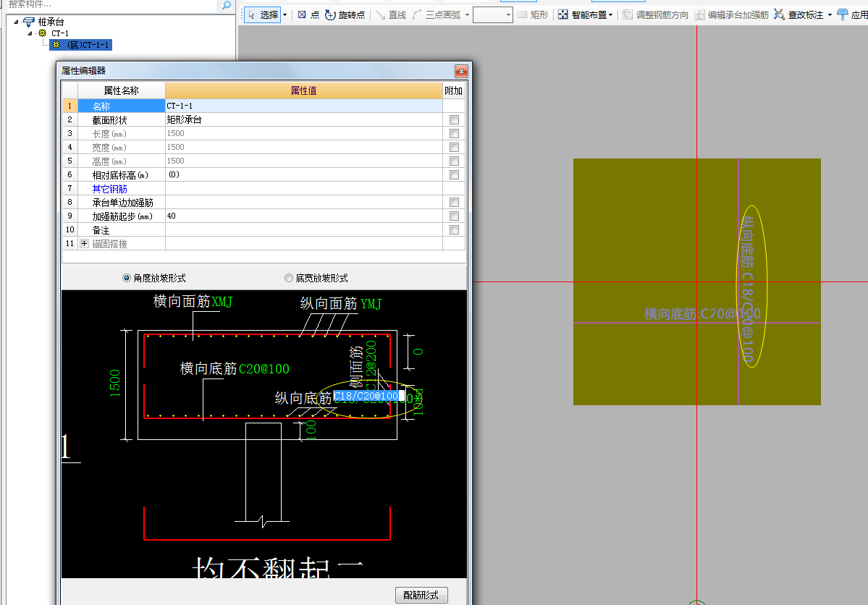Click the 属性值 column header
This screenshot has width=868, height=605.
304,90
